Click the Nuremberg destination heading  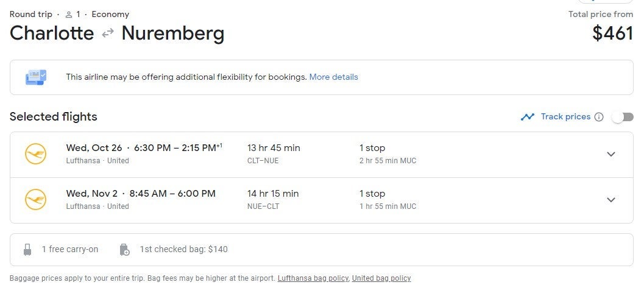coord(172,33)
